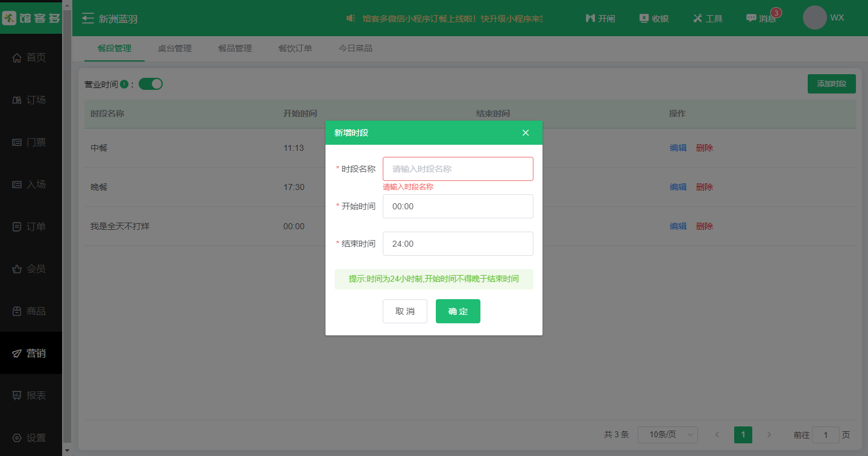Screen dimensions: 868x456
Task: Click the 确定 confirm button
Action: click(x=458, y=311)
